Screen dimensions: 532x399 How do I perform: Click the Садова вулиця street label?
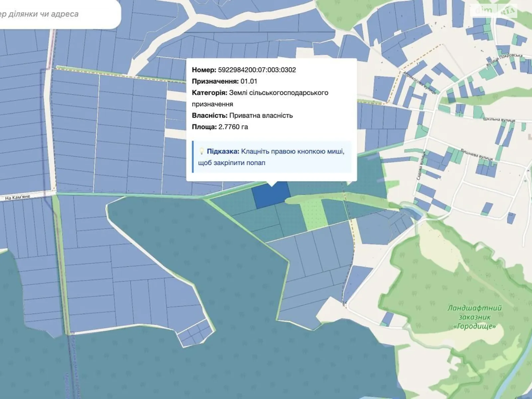tap(420, 166)
